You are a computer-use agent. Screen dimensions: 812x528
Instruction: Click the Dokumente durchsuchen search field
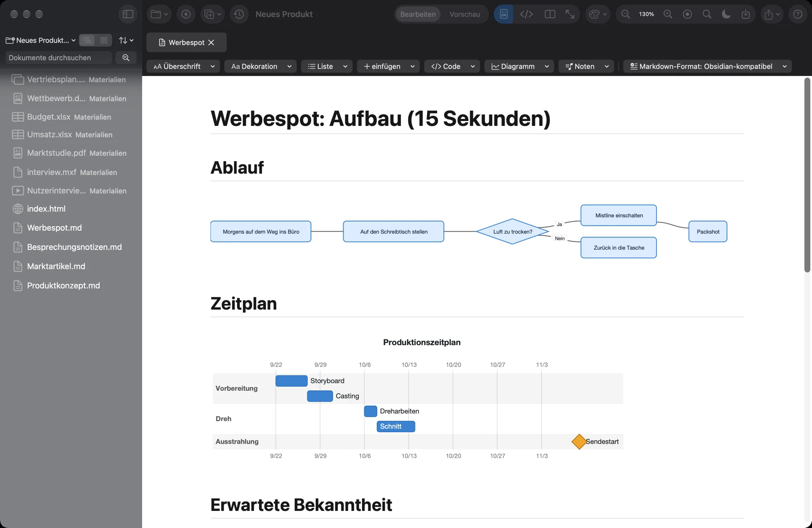[58, 58]
